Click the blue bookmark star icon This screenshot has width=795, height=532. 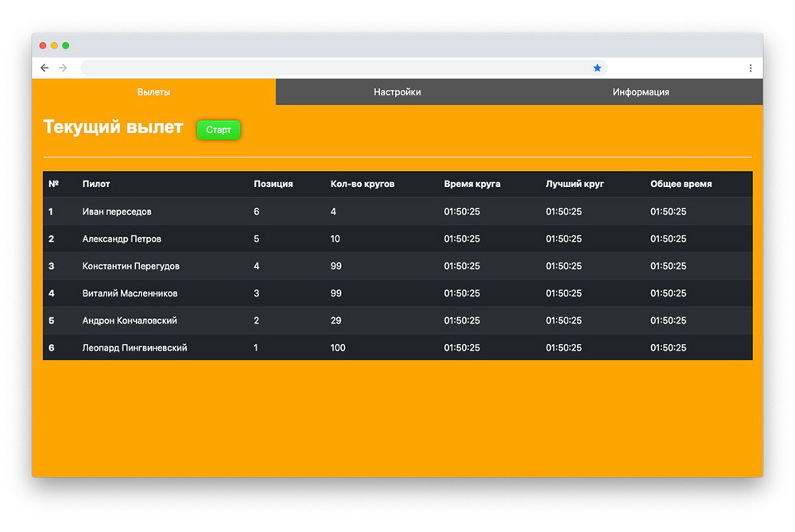(597, 68)
